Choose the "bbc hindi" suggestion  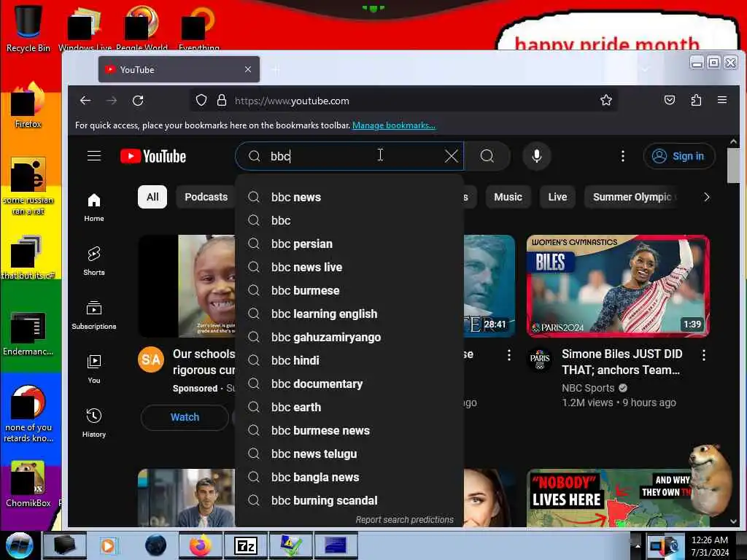tap(349, 360)
